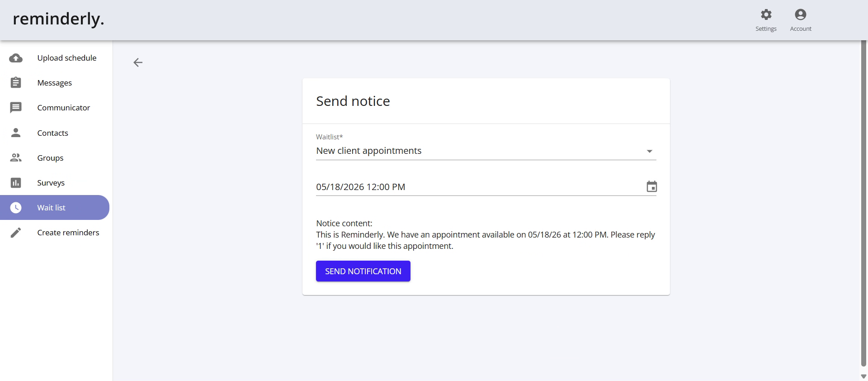Click the This is Reminderly notice message

(486, 240)
